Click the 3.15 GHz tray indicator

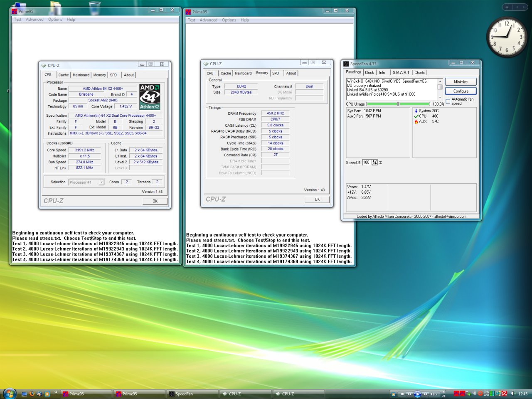[486, 394]
